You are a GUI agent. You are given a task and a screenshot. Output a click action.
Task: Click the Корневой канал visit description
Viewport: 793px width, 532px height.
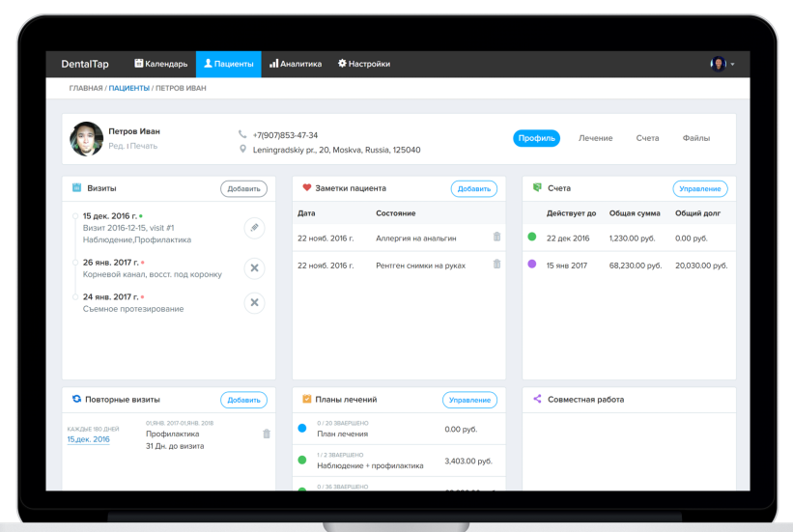153,274
